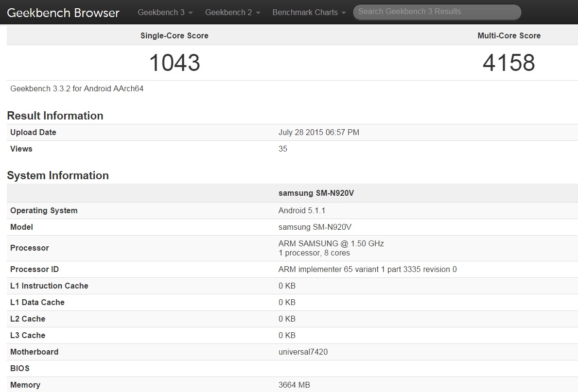Select the L2 Cache value 0 KB
578x392 pixels.
[x=287, y=319]
